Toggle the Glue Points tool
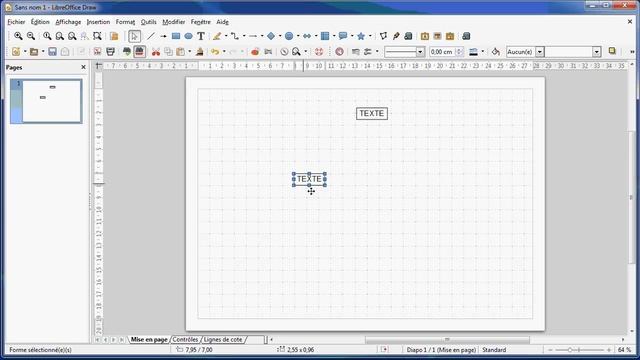 [396, 36]
